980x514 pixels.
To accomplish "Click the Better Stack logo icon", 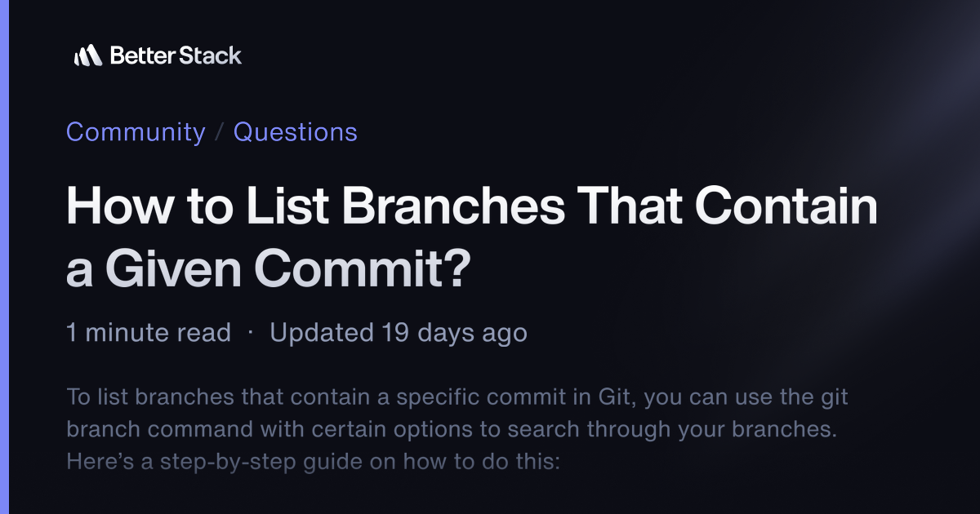I will (x=87, y=55).
